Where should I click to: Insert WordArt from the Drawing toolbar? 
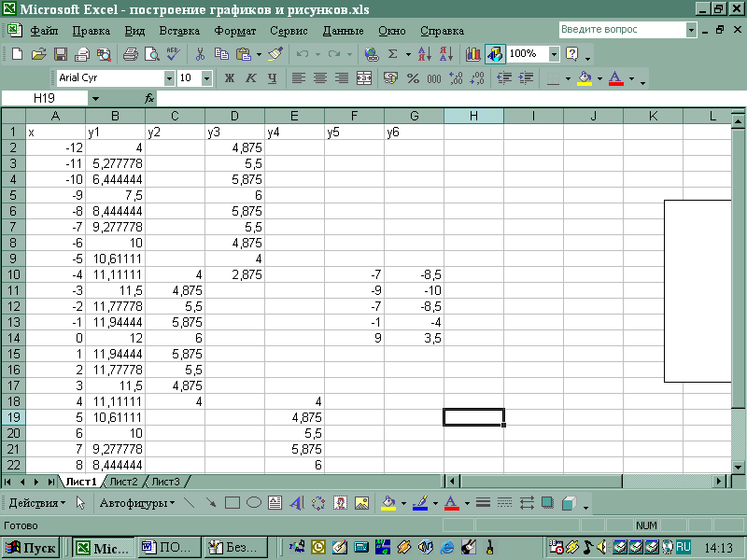(296, 503)
